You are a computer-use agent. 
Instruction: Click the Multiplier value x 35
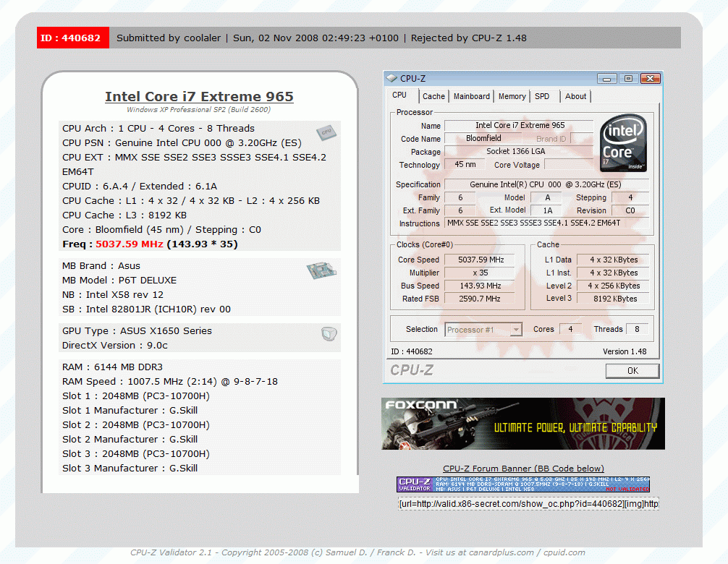480,273
